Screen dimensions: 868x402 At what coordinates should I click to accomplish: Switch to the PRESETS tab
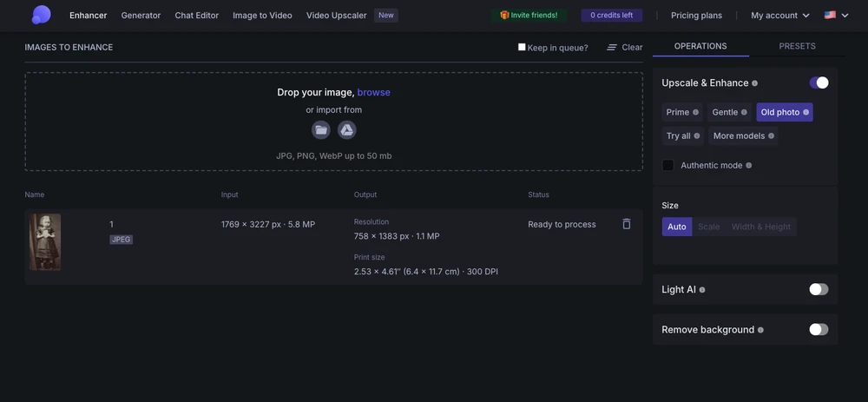(797, 46)
